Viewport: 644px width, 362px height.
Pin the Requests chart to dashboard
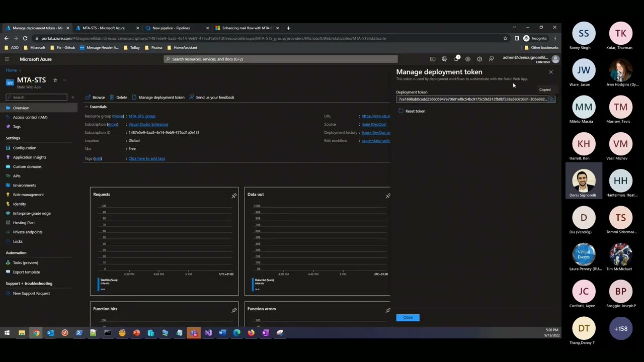(234, 196)
